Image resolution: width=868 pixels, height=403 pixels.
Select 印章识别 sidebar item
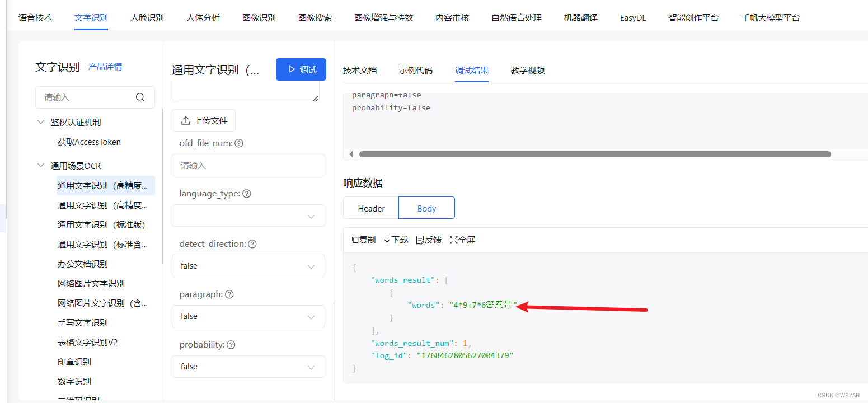(x=74, y=362)
